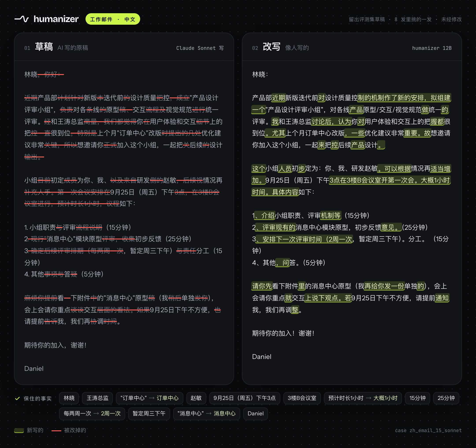The height and width of the screenshot is (448, 476).
Task: Click agenda item 1、介绍小组职责 in rewrite
Action: 311,216
